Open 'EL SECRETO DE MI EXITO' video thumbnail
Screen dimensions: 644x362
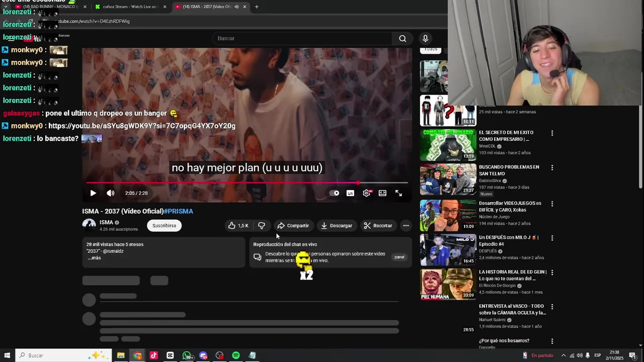(x=448, y=145)
